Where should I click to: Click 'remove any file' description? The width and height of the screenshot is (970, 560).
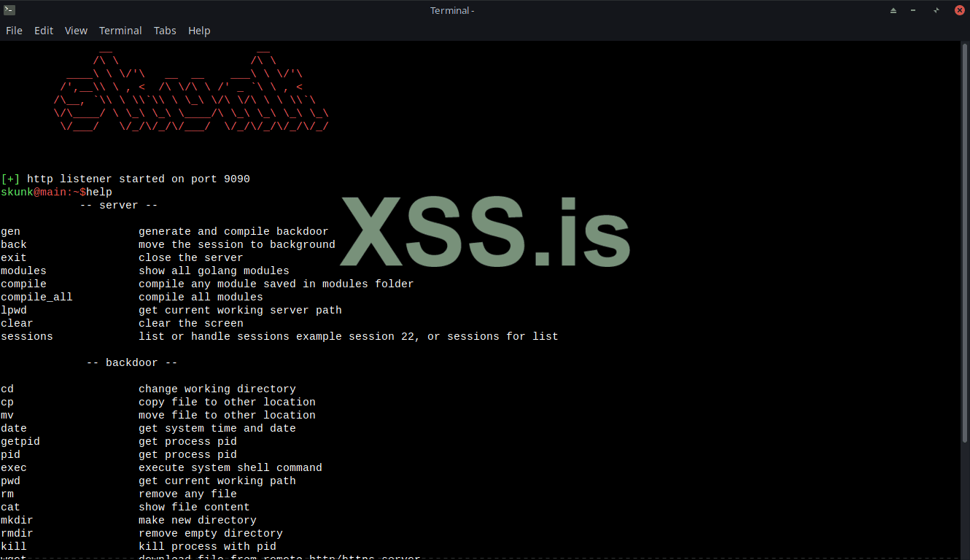187,494
